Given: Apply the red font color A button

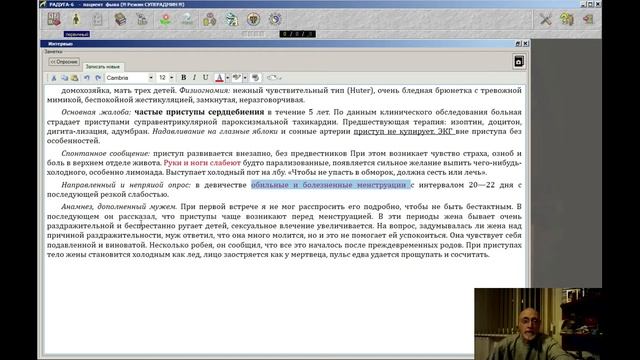Looking at the screenshot, I should click(x=219, y=78).
